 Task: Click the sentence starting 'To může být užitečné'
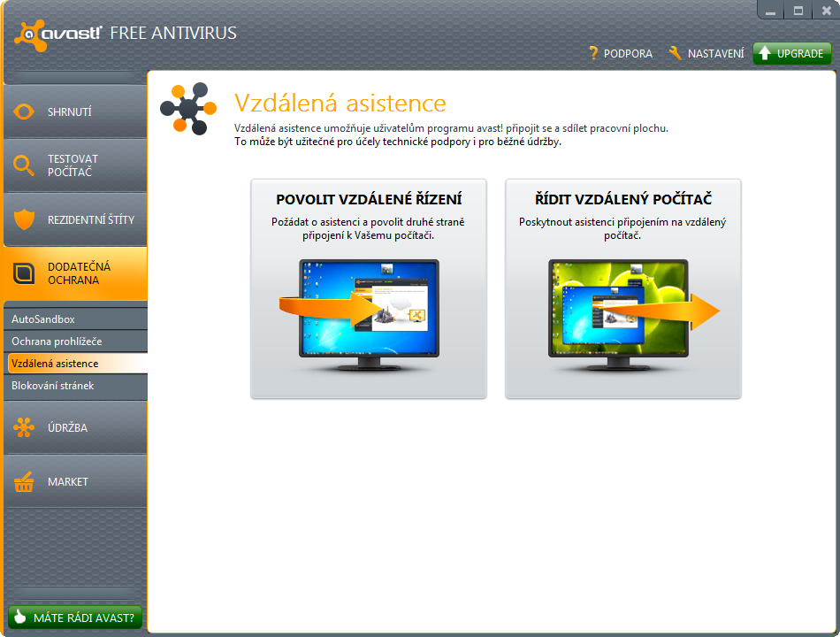pos(398,142)
